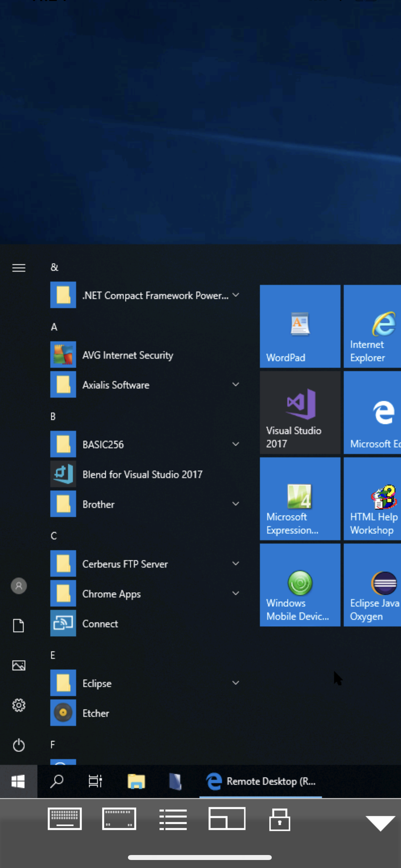Launch HTML Help Workshop tile
Image resolution: width=401 pixels, height=868 pixels.
(x=372, y=498)
